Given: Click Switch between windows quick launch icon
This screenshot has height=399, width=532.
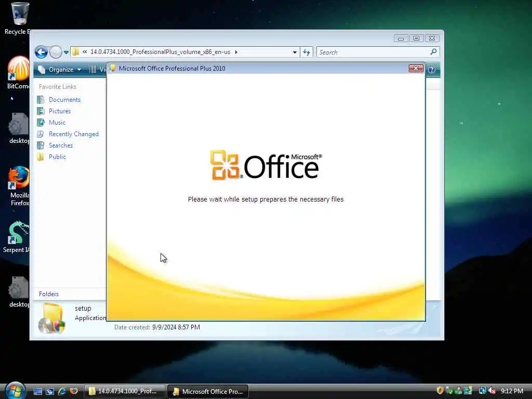Looking at the screenshot, I should 50,391.
